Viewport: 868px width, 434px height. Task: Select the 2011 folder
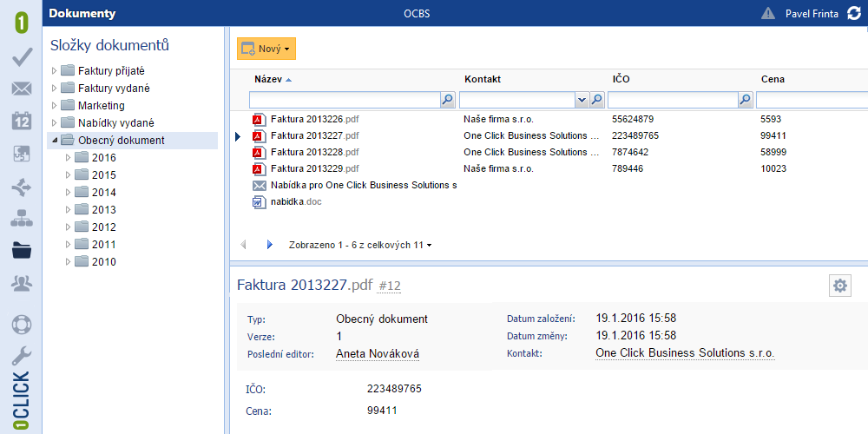click(104, 244)
